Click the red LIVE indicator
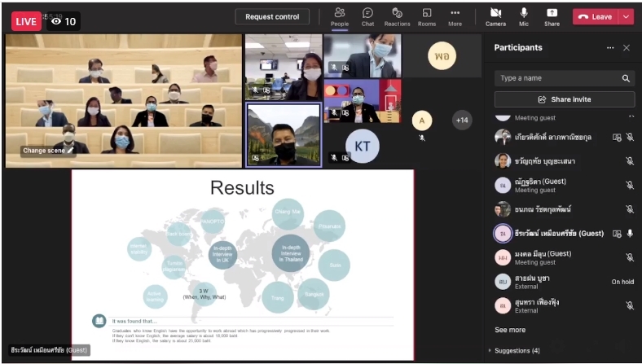Screen dimensions: 642x364 pos(26,21)
